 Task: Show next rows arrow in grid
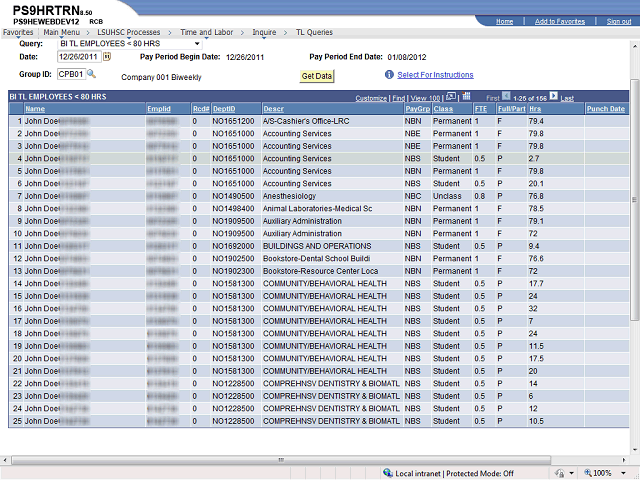pos(553,97)
